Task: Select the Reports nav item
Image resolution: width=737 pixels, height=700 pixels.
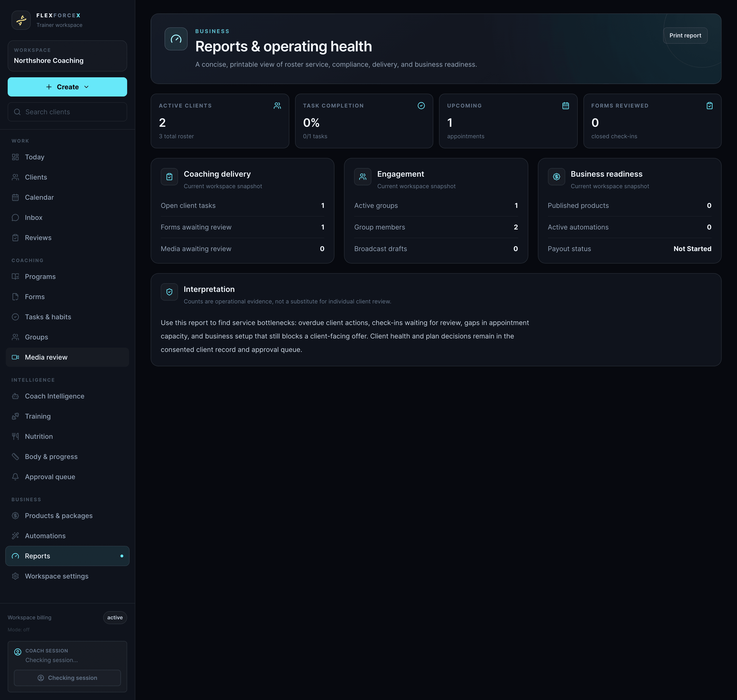Action: [x=67, y=555]
